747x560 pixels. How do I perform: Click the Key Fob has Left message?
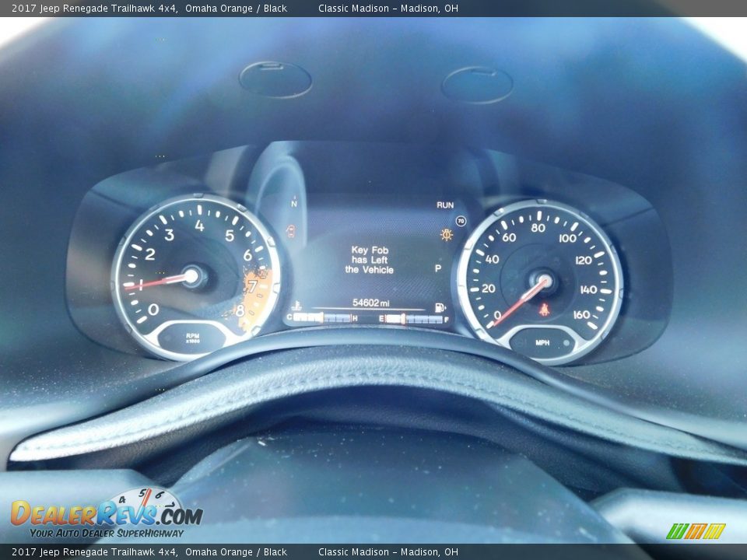point(370,260)
